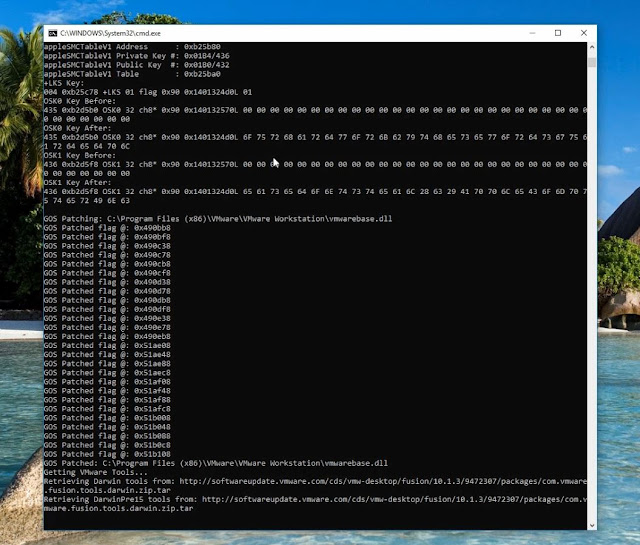Click the 'GOS Patched flag @: 0x51b088' line
This screenshot has width=640, height=545.
point(107,436)
